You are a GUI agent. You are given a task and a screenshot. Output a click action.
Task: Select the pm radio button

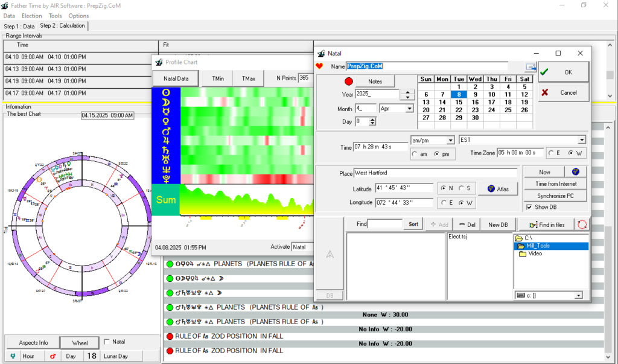437,154
